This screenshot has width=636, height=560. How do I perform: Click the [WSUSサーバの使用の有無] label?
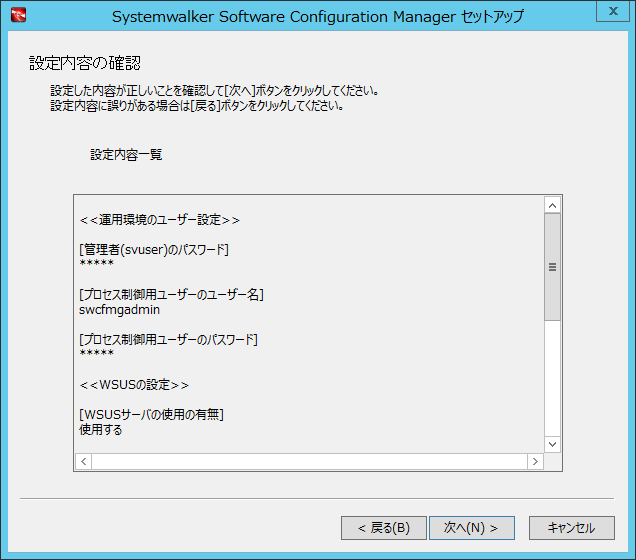tap(151, 415)
